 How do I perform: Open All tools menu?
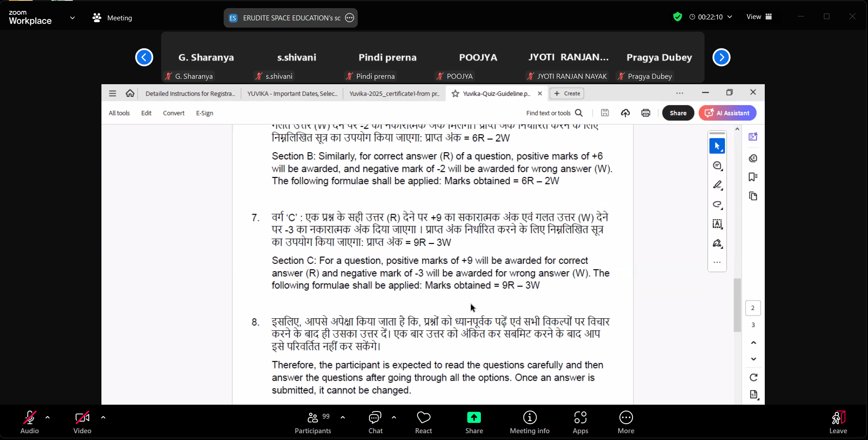tap(119, 113)
